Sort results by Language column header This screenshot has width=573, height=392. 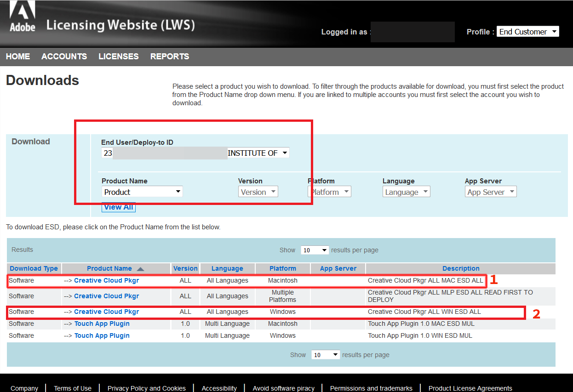pos(227,268)
